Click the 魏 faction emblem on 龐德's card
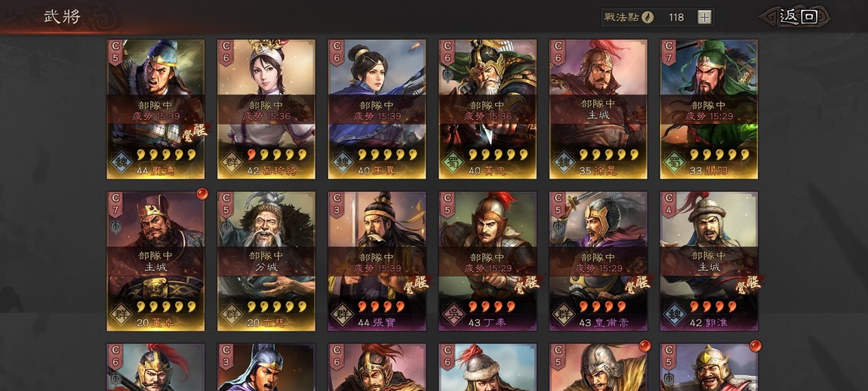Image resolution: width=868 pixels, height=391 pixels. 120,162
